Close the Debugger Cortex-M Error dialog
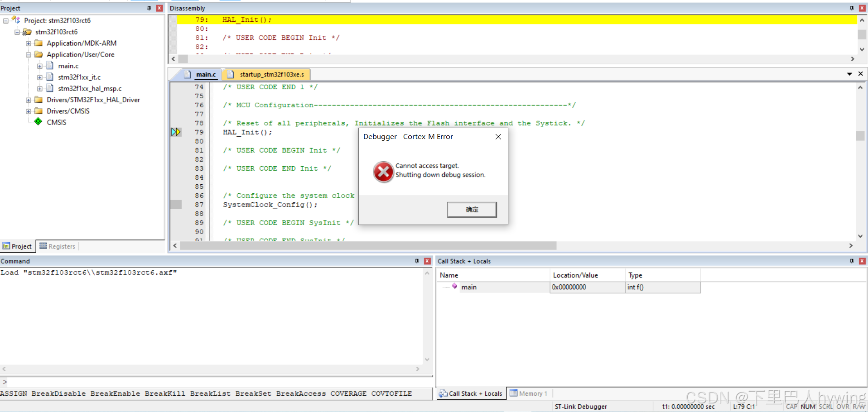868x412 pixels. [498, 137]
